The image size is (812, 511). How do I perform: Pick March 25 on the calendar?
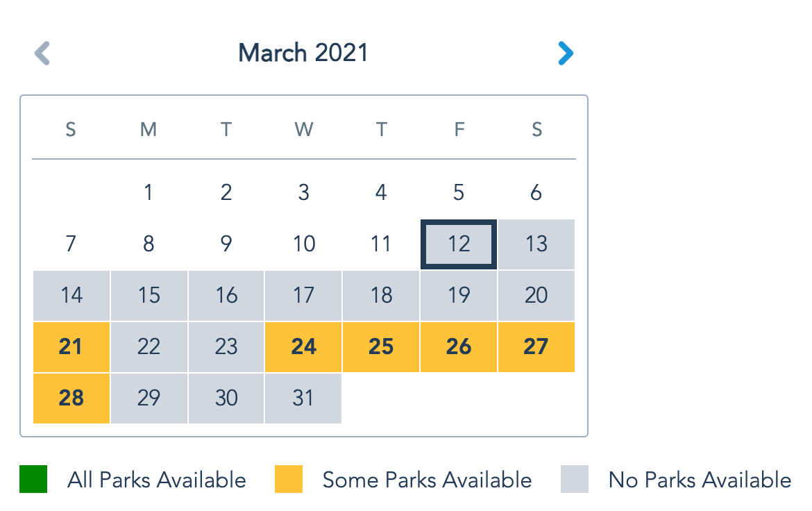tap(381, 346)
